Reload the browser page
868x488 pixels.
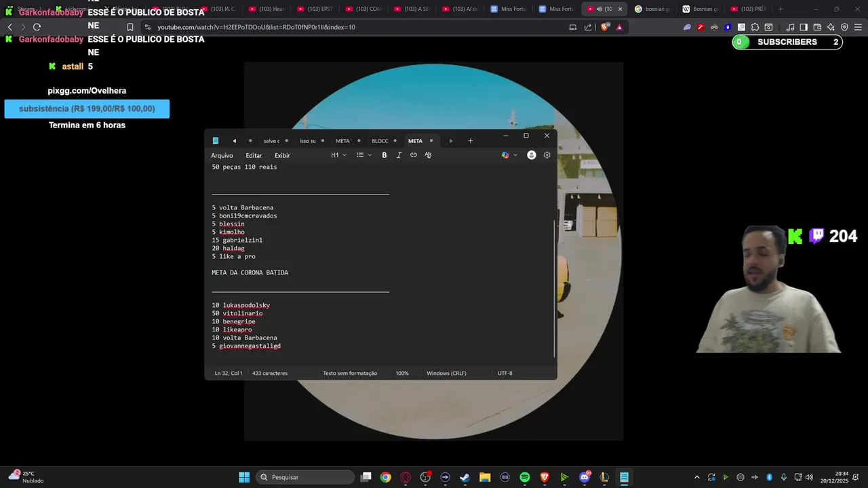coord(37,27)
